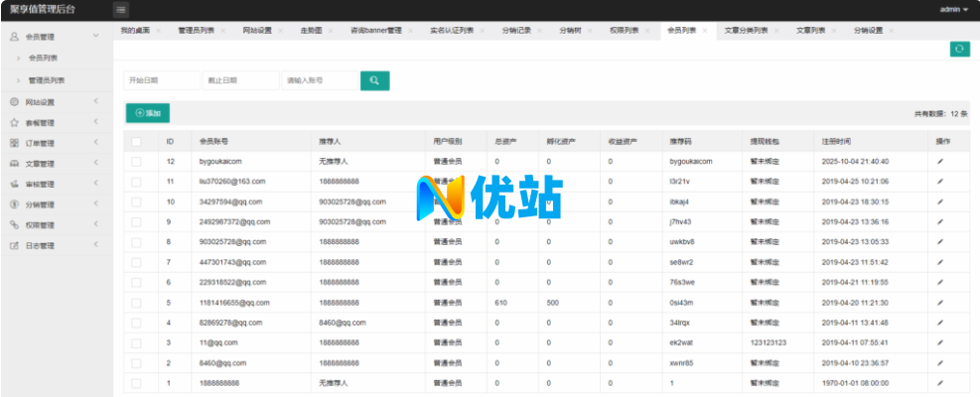The image size is (980, 397).
Task: Click the green 添加 button
Action: pyautogui.click(x=148, y=113)
